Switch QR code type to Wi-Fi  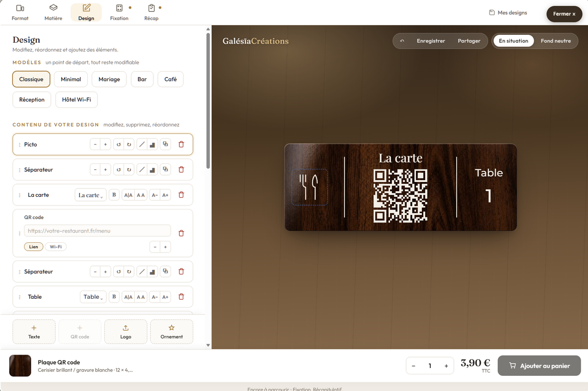pyautogui.click(x=55, y=247)
